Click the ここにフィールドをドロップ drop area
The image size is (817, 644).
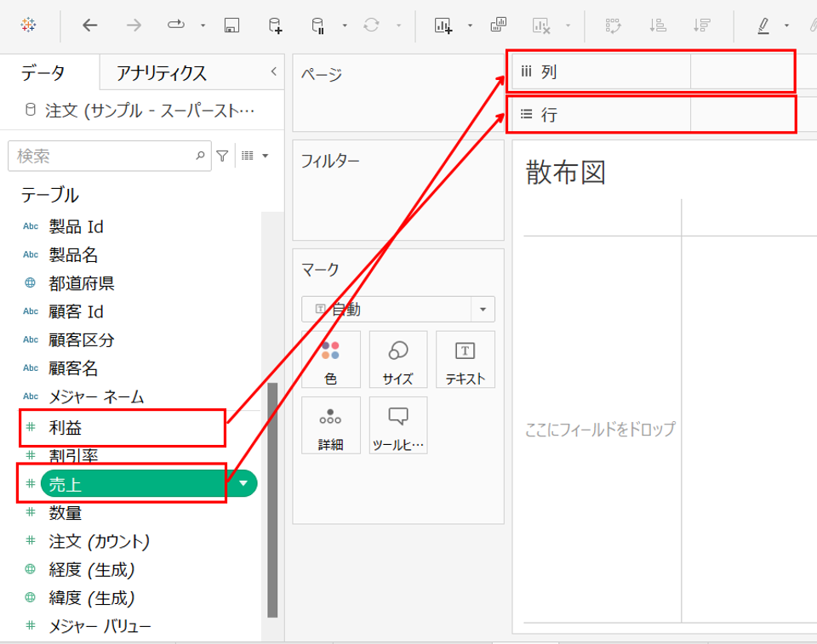click(x=600, y=429)
